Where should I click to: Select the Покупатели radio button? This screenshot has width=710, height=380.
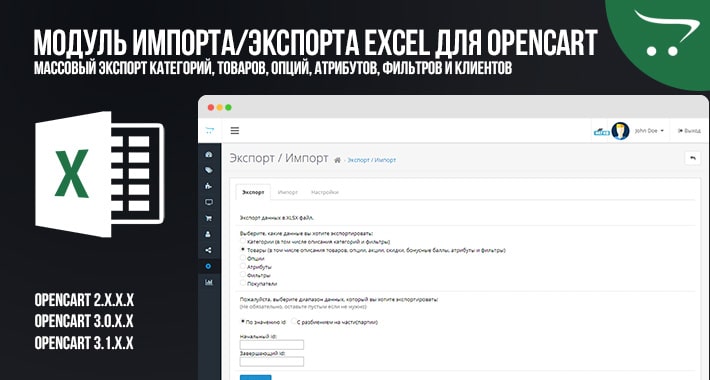(x=243, y=283)
